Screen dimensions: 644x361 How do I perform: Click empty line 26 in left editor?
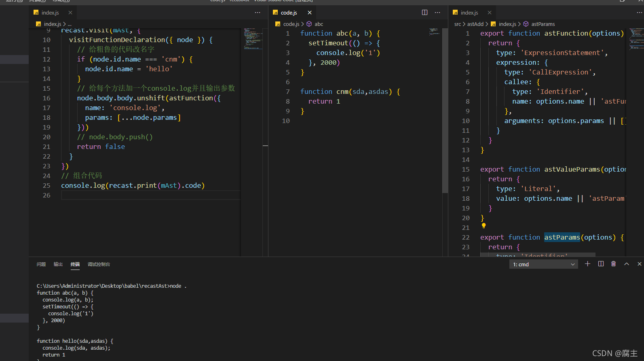point(151,195)
